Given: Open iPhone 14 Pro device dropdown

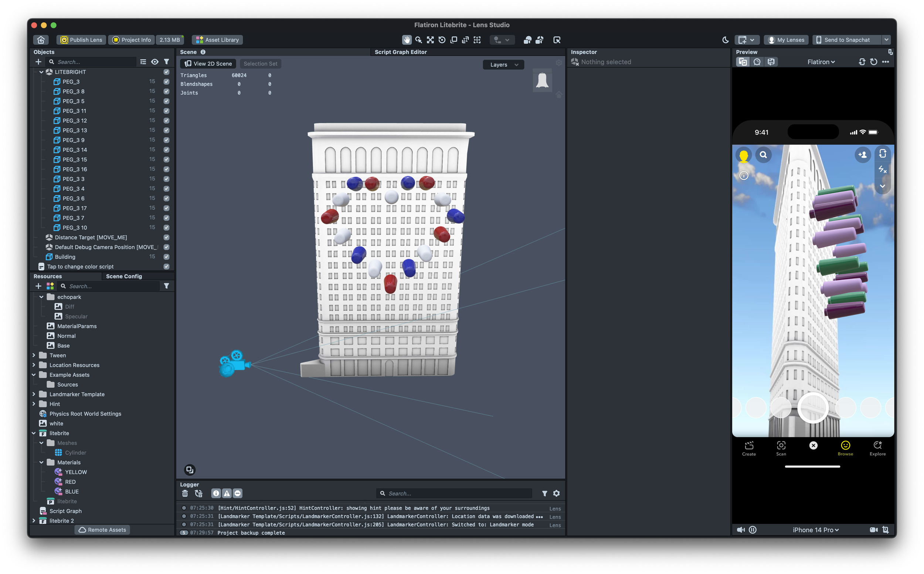Looking at the screenshot, I should [815, 530].
